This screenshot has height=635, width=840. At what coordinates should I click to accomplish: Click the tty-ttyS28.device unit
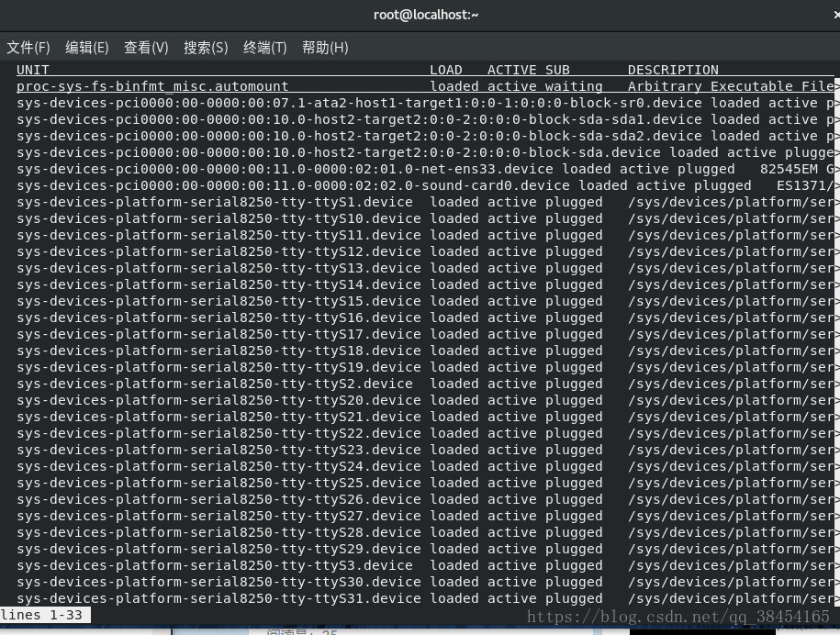pos(218,533)
